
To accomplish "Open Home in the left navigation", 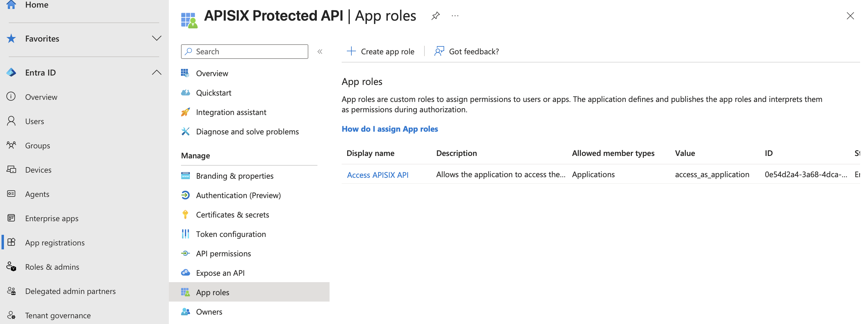I will click(x=37, y=5).
